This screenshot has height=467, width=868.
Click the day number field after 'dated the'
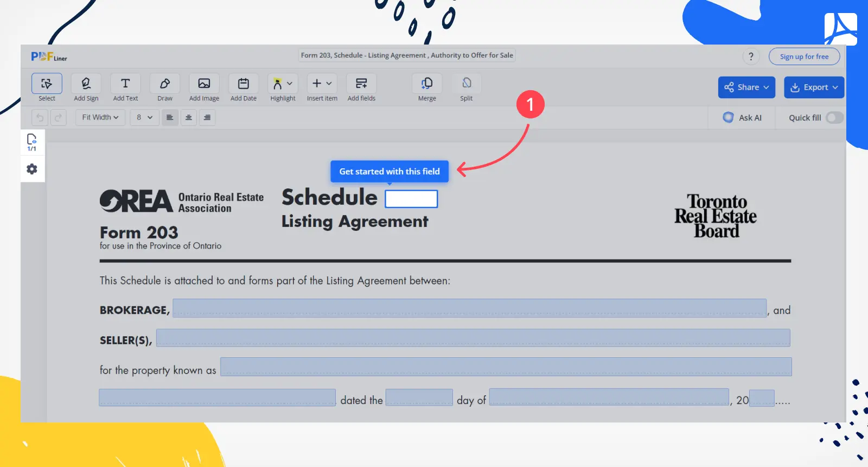coord(419,397)
